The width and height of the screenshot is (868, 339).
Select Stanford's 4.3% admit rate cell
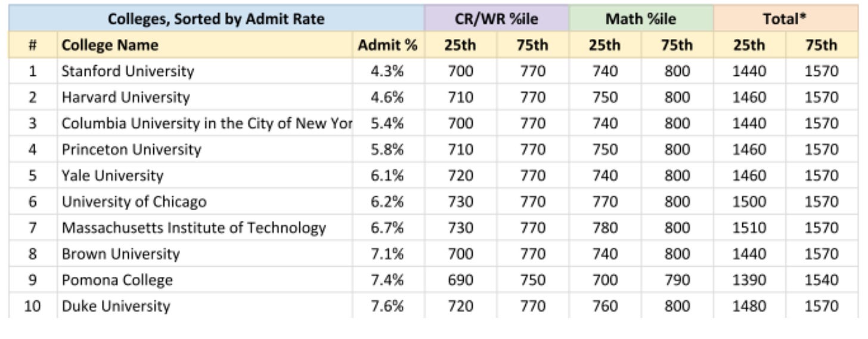pos(387,72)
